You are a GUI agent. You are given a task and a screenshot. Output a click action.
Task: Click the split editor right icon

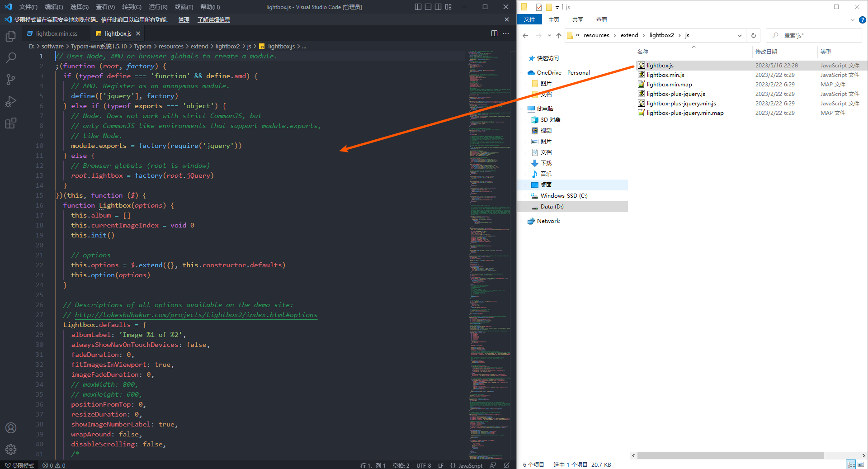(494, 33)
